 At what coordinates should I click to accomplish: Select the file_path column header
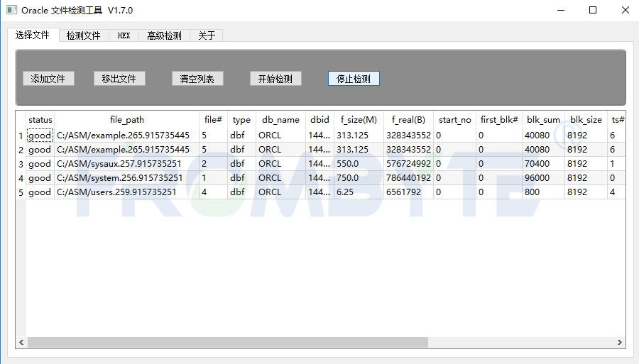pyautogui.click(x=127, y=120)
